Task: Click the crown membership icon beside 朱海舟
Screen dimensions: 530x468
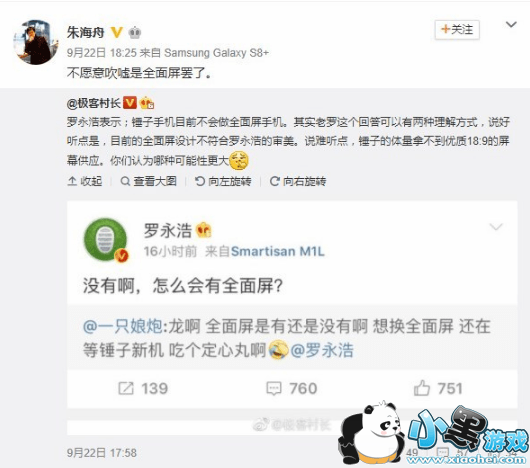Action: pos(135,32)
